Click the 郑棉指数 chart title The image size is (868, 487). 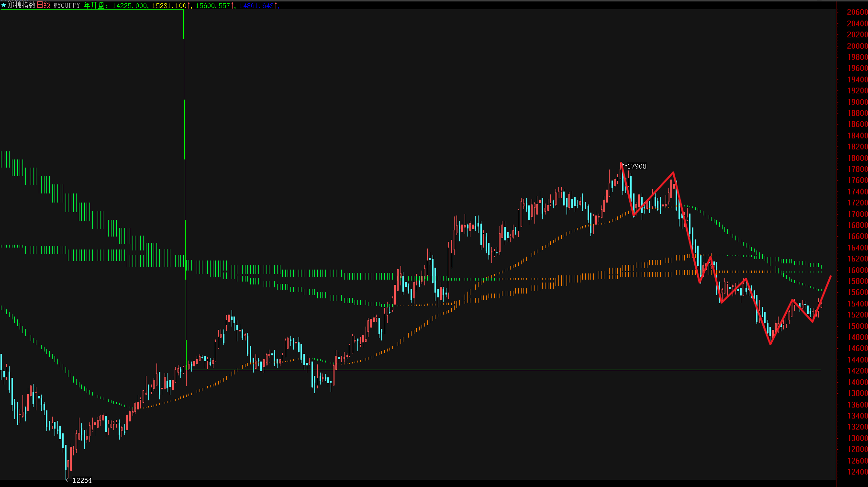22,5
